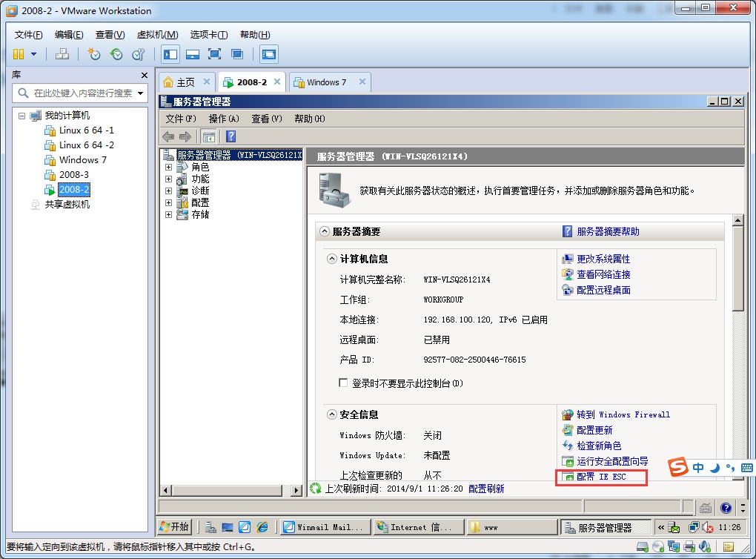Expand the 诊断 tree node

tap(168, 191)
